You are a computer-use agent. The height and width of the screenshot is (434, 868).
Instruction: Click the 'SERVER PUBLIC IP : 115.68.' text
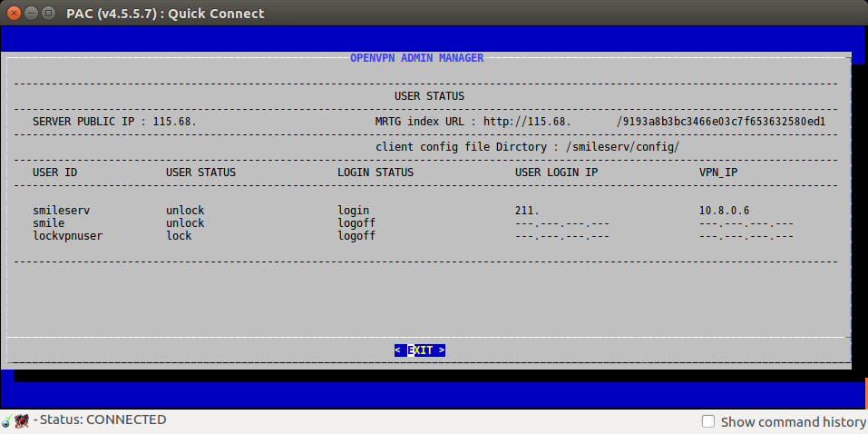tap(114, 122)
